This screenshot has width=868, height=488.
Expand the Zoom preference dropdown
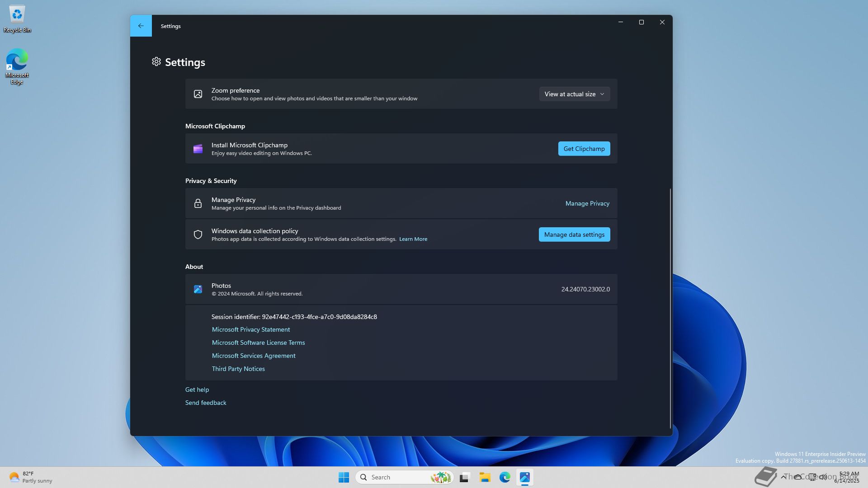574,94
